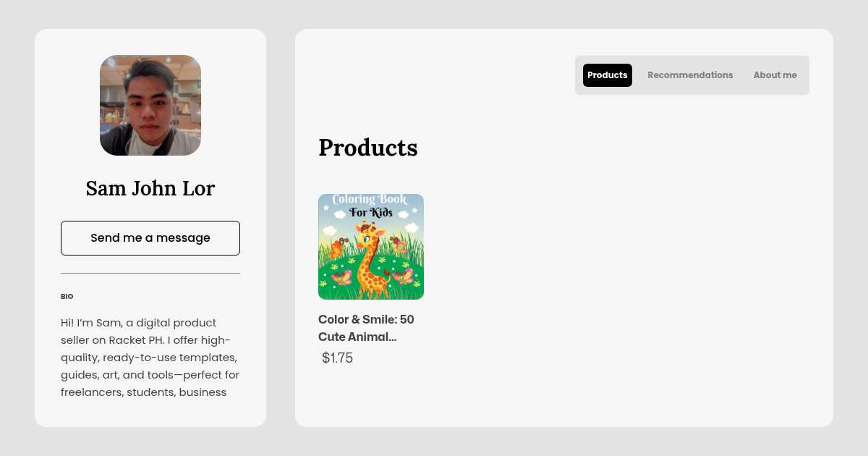Click the $1.75 product price
This screenshot has height=456, width=868.
[x=337, y=358]
